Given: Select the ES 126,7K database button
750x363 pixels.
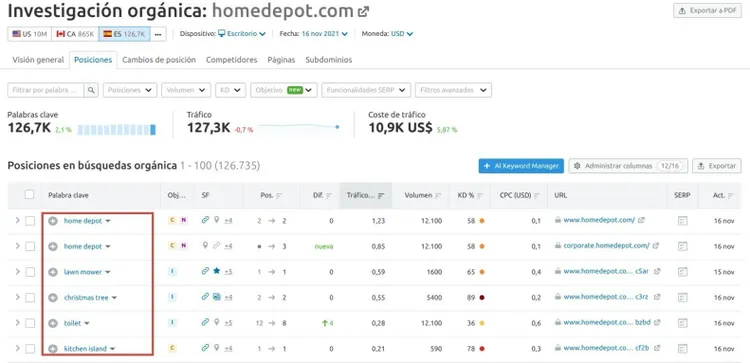Looking at the screenshot, I should tap(124, 34).
